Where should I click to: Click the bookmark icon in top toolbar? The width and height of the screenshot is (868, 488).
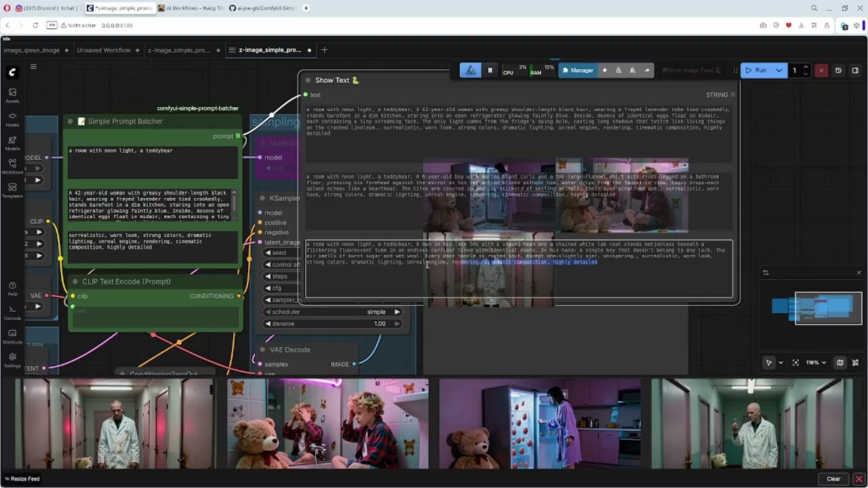tap(490, 70)
